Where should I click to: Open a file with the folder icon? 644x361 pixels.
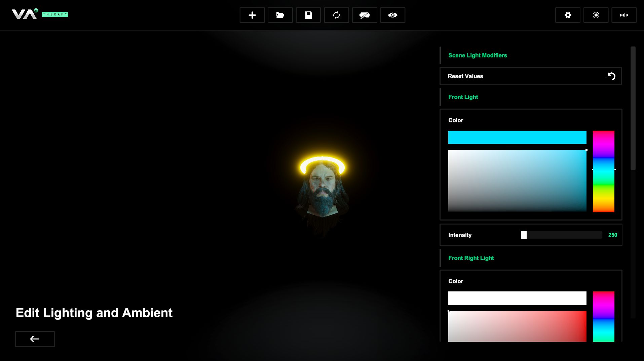(280, 15)
